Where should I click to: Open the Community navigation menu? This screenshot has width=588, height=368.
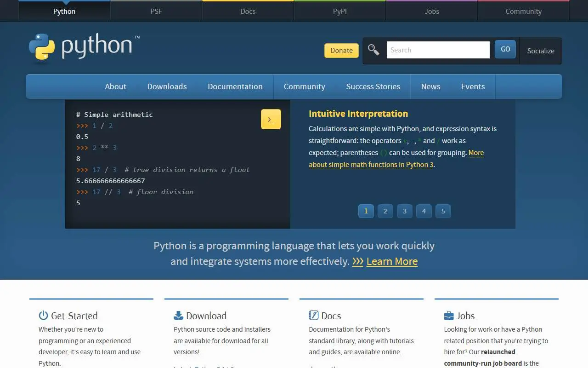pos(305,86)
